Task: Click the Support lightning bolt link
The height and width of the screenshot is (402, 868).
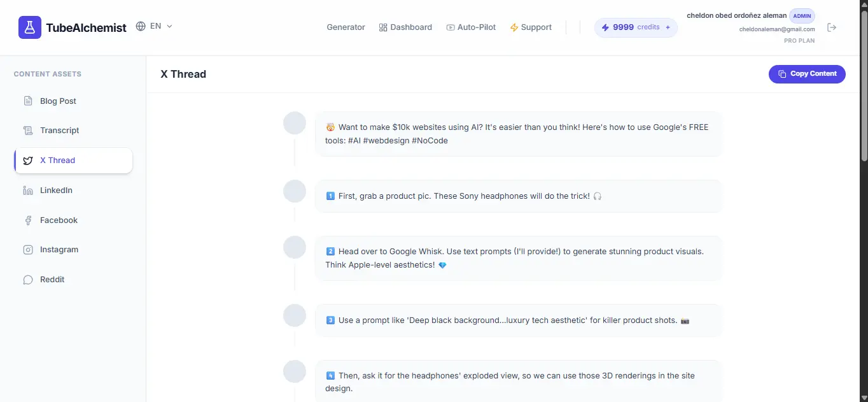Action: pyautogui.click(x=531, y=27)
